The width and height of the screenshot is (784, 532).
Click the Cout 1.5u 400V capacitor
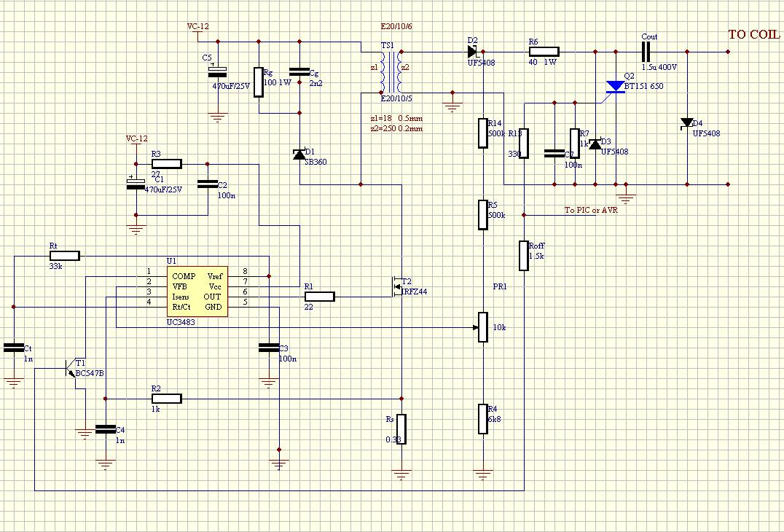[646, 52]
